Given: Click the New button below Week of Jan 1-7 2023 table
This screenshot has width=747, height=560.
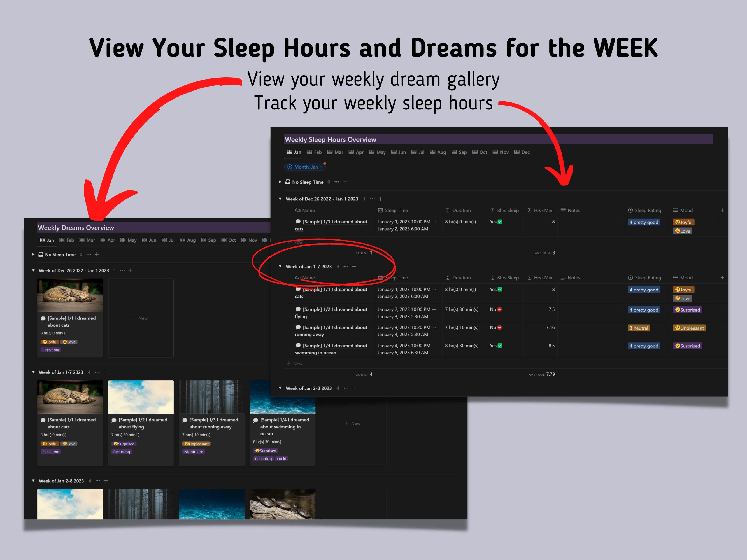Looking at the screenshot, I should click(294, 363).
